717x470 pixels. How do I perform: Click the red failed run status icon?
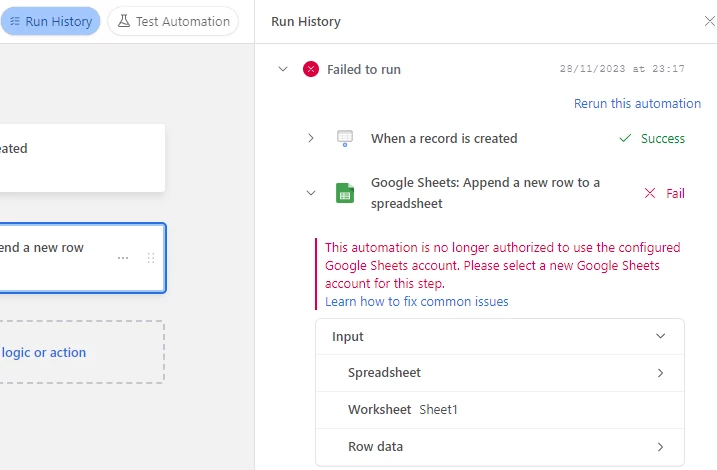(x=311, y=69)
